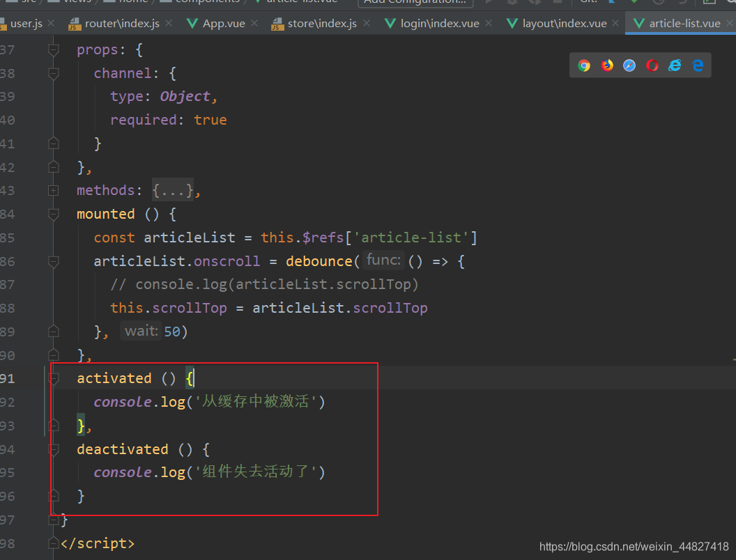Click the 'true' value after required
This screenshot has height=560, width=736.
[x=210, y=120]
